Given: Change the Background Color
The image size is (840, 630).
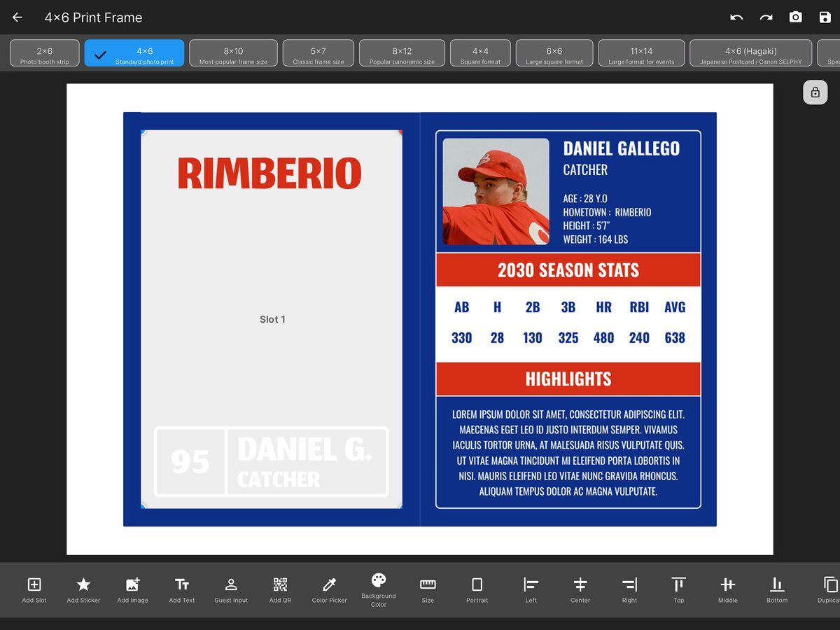Looking at the screenshot, I should pyautogui.click(x=379, y=589).
